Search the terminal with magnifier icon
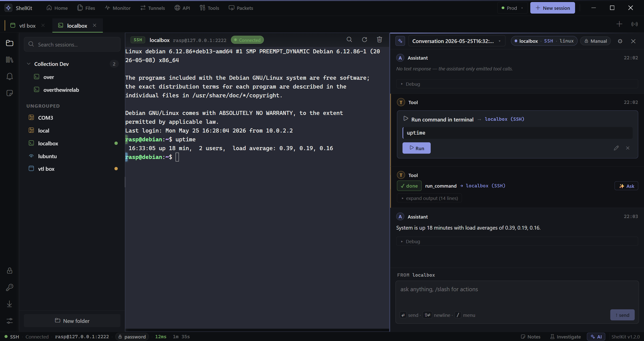 (x=349, y=39)
